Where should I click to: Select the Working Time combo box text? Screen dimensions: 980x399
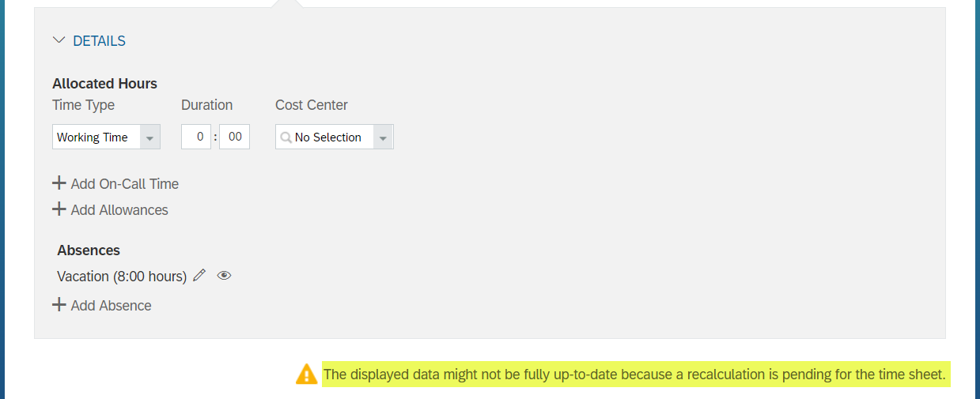pos(93,137)
